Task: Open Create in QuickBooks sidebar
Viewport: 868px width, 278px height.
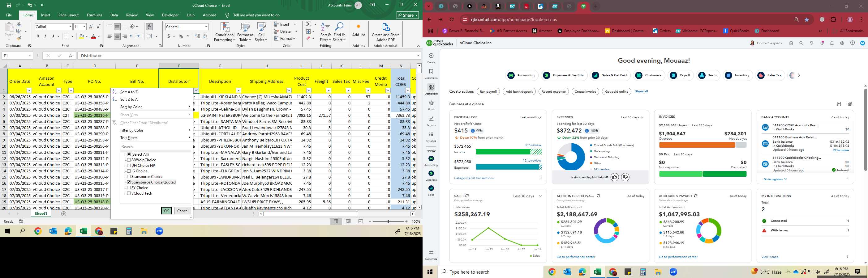Action: (x=431, y=58)
